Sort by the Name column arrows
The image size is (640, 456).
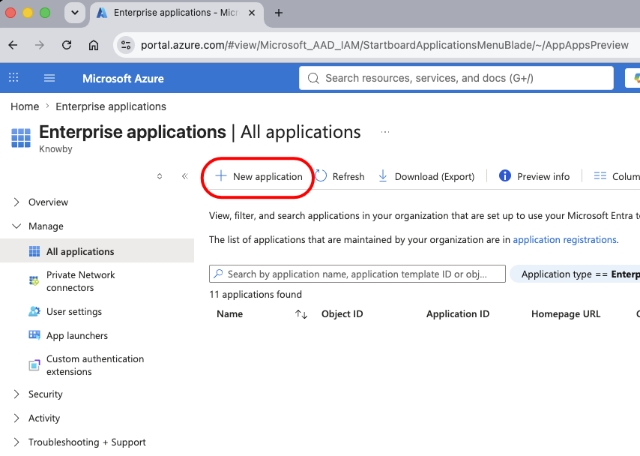[x=301, y=314]
